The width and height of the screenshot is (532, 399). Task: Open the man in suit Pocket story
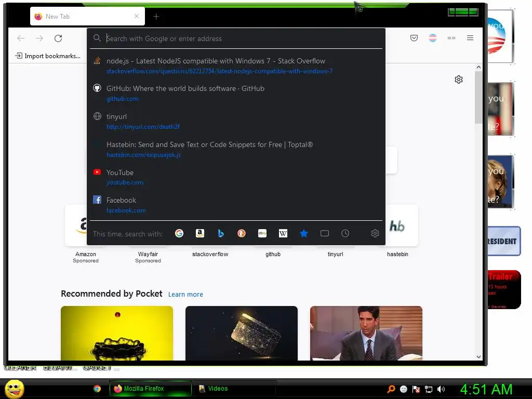[366, 333]
